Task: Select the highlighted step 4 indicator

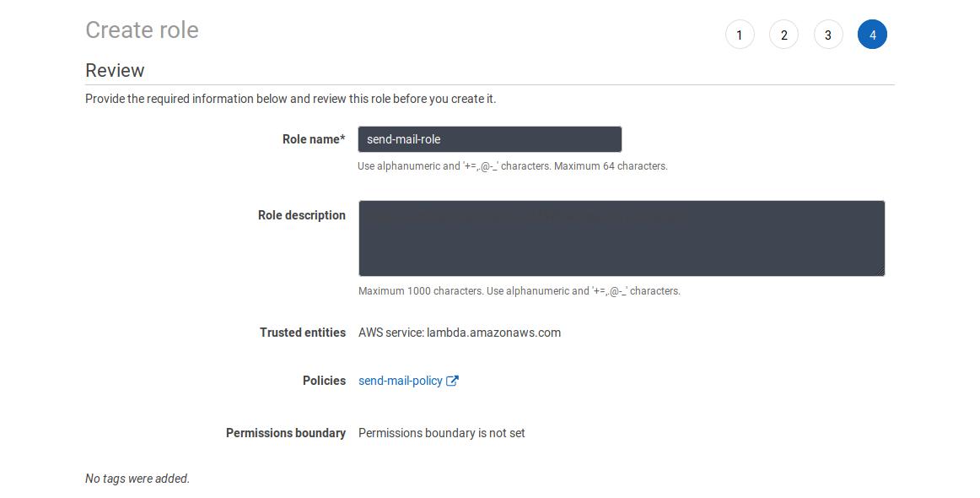Action: click(x=873, y=34)
